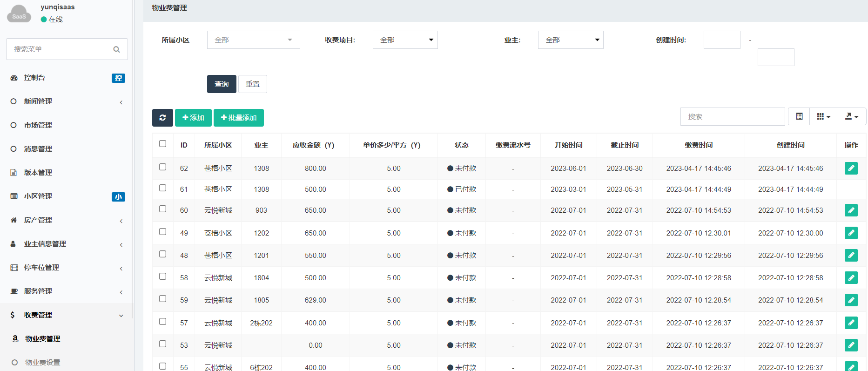Check the row checkbox for ID 58
Viewport: 868px width, 371px height.
(162, 276)
